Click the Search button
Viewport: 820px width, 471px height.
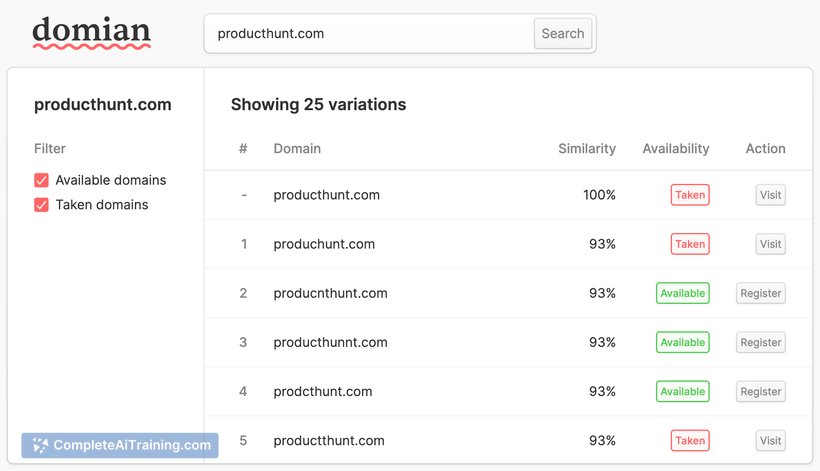pyautogui.click(x=562, y=33)
